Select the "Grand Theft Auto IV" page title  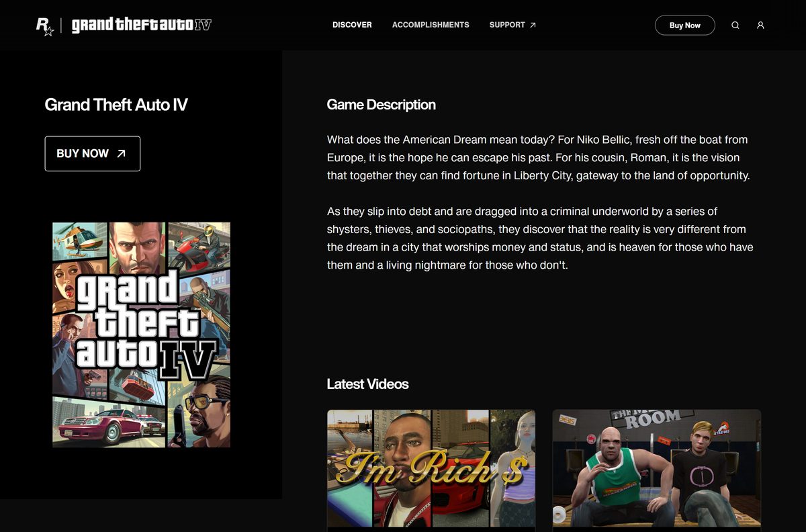tap(116, 105)
